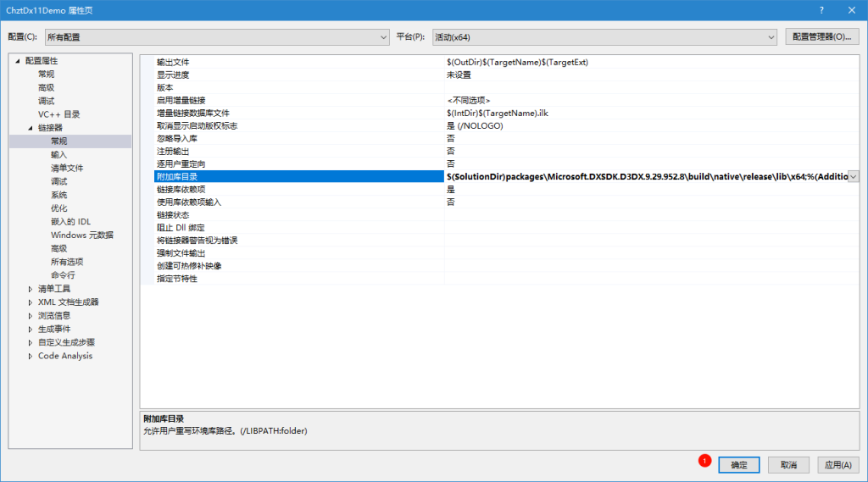The width and height of the screenshot is (868, 482).
Task: Open the 附加库目录 value dropdown arrow
Action: 853,176
